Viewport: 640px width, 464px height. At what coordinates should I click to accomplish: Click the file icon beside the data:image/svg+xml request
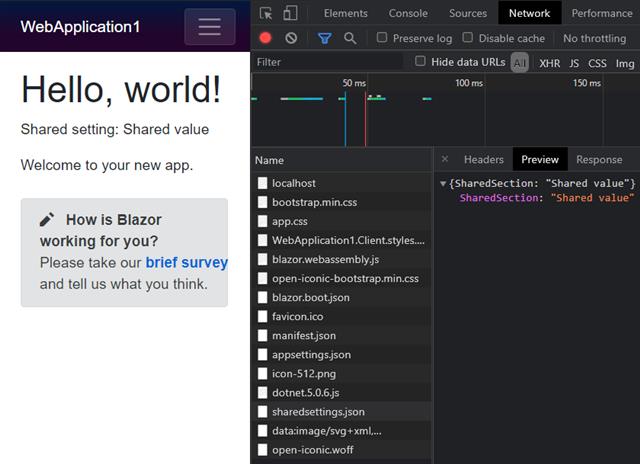pos(262,431)
